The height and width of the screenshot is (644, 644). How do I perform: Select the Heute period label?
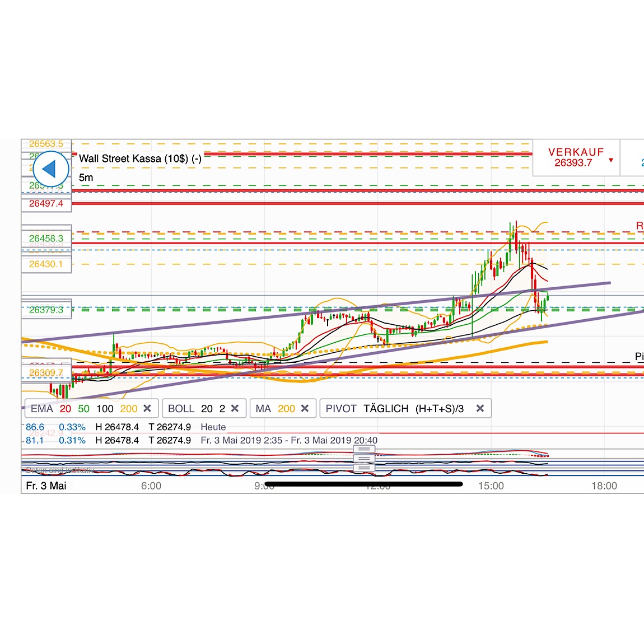[213, 427]
